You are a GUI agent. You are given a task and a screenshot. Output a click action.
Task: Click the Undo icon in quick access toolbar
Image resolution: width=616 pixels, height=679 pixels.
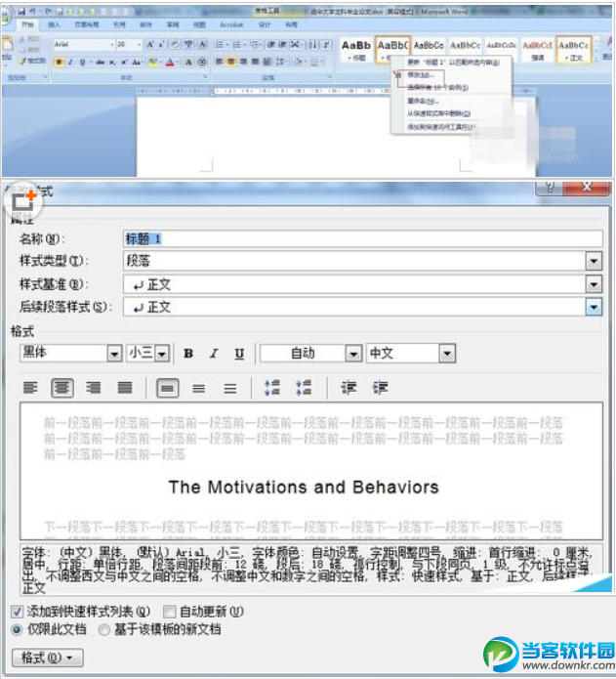pos(32,12)
